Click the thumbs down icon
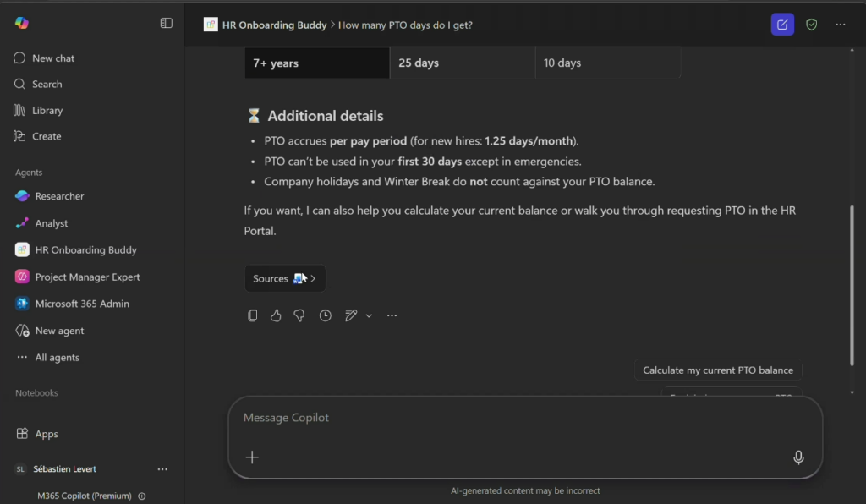 tap(299, 315)
